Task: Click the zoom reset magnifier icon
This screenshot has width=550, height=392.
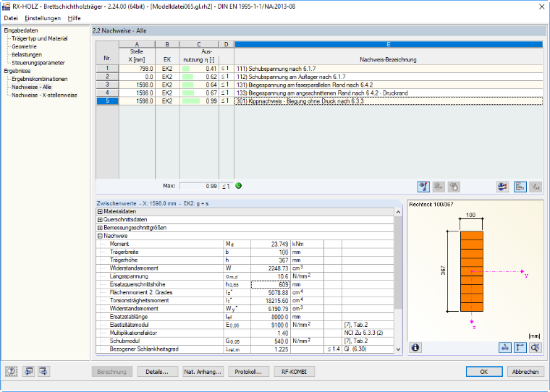Action: click(536, 347)
